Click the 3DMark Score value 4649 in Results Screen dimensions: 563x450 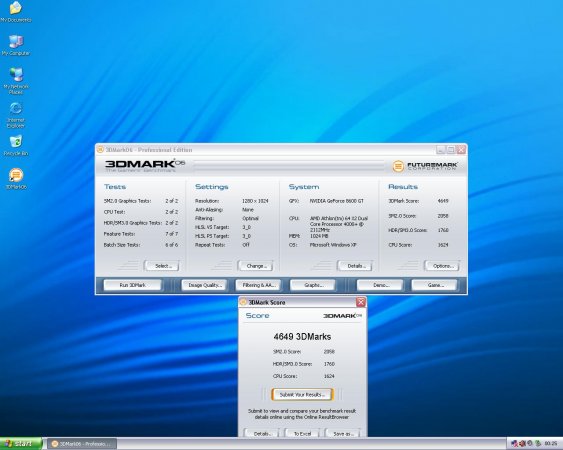point(443,201)
